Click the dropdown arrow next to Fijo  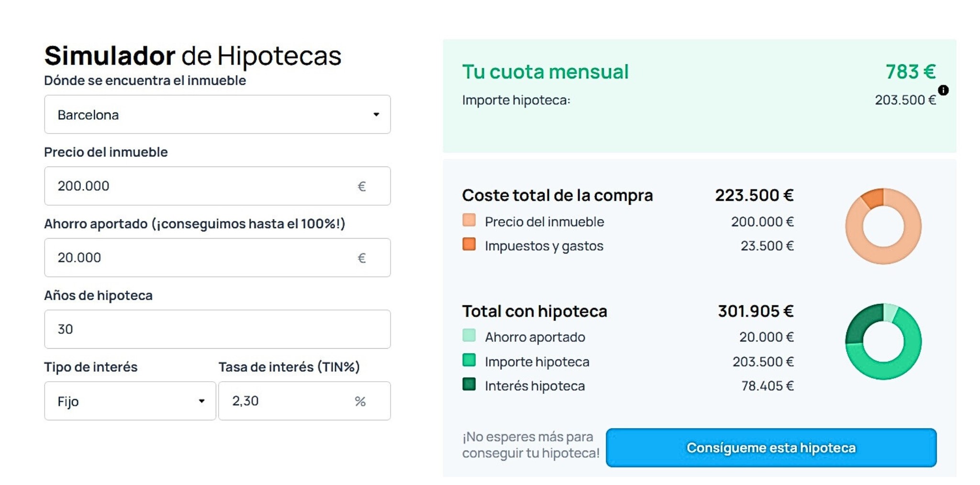pyautogui.click(x=201, y=402)
